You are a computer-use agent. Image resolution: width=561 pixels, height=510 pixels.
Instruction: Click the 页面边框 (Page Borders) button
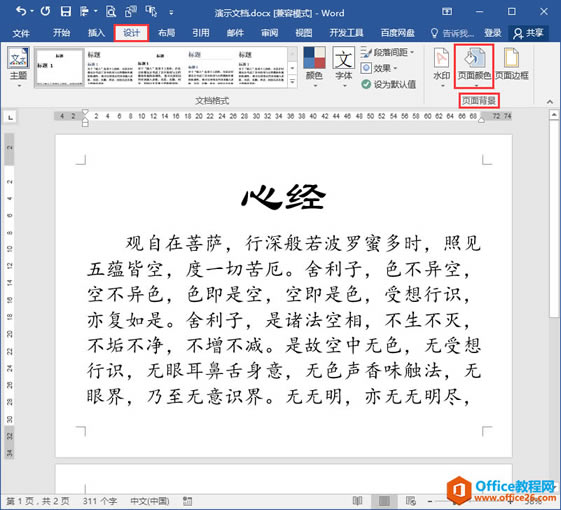click(x=512, y=64)
